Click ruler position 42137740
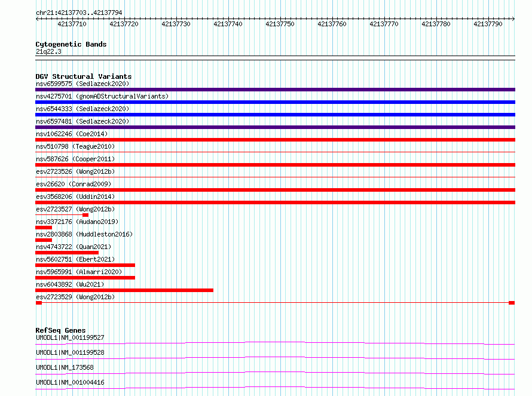The image size is (532, 396). 228,24
